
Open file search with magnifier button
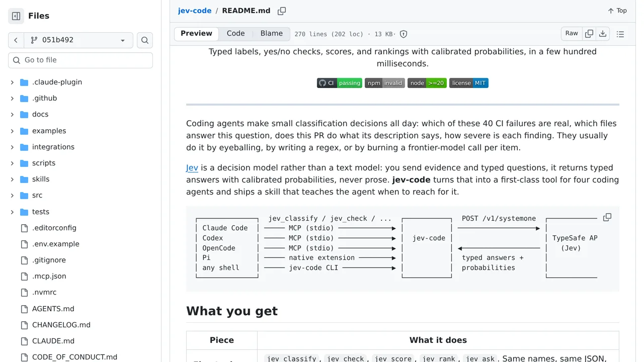(x=145, y=40)
